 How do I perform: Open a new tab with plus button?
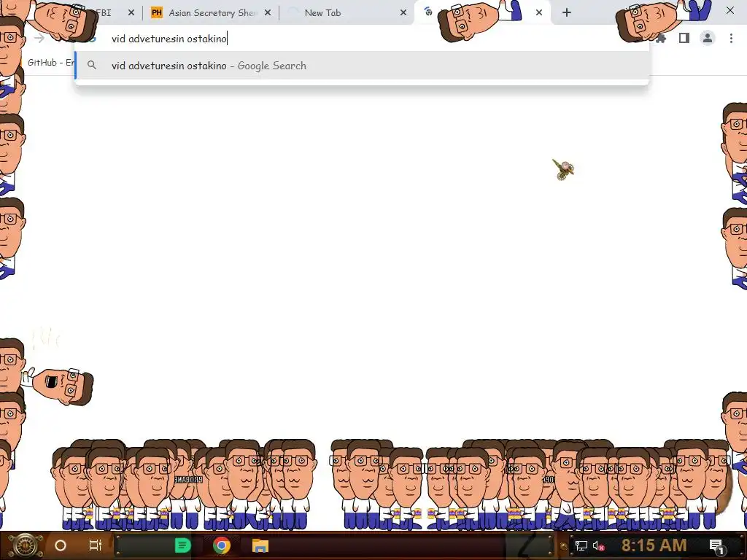click(566, 13)
